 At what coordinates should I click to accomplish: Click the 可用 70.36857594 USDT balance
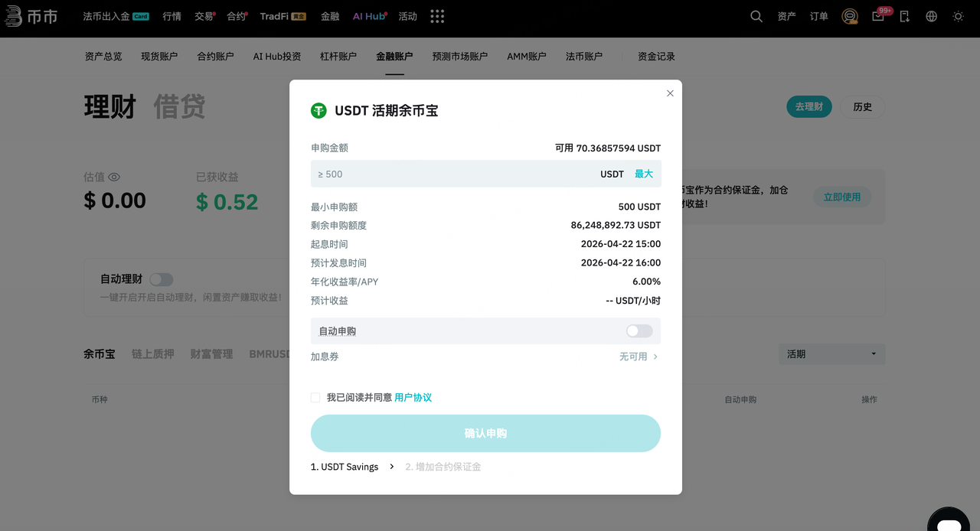tap(608, 148)
